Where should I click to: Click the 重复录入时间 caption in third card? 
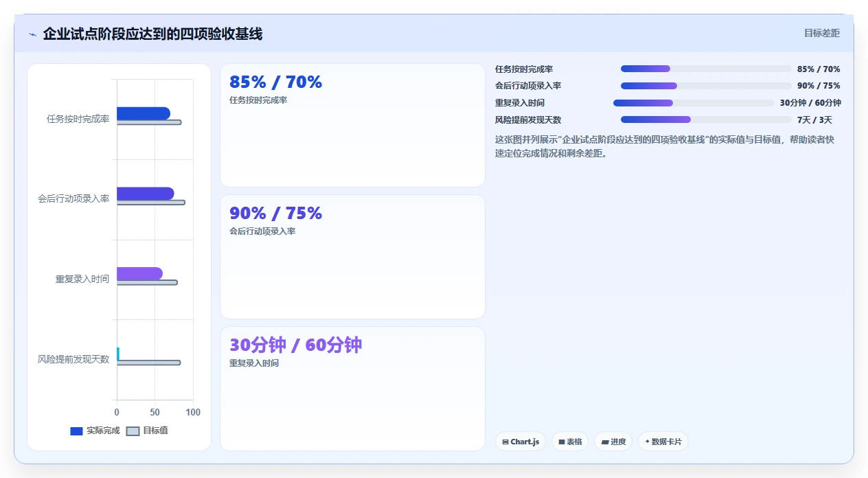coord(254,363)
